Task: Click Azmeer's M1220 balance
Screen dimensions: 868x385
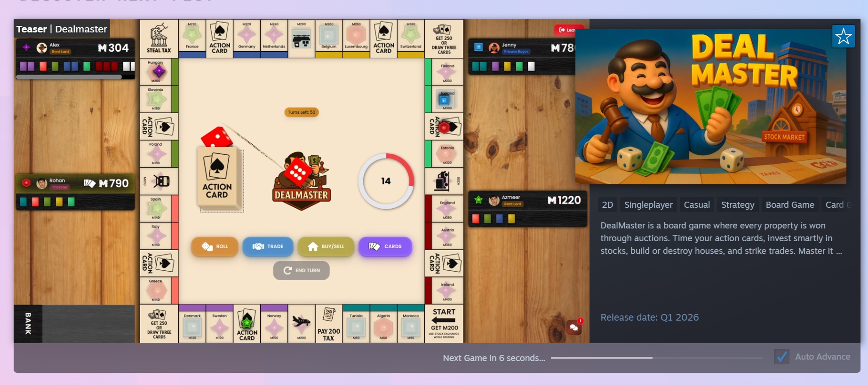Action: (x=564, y=201)
